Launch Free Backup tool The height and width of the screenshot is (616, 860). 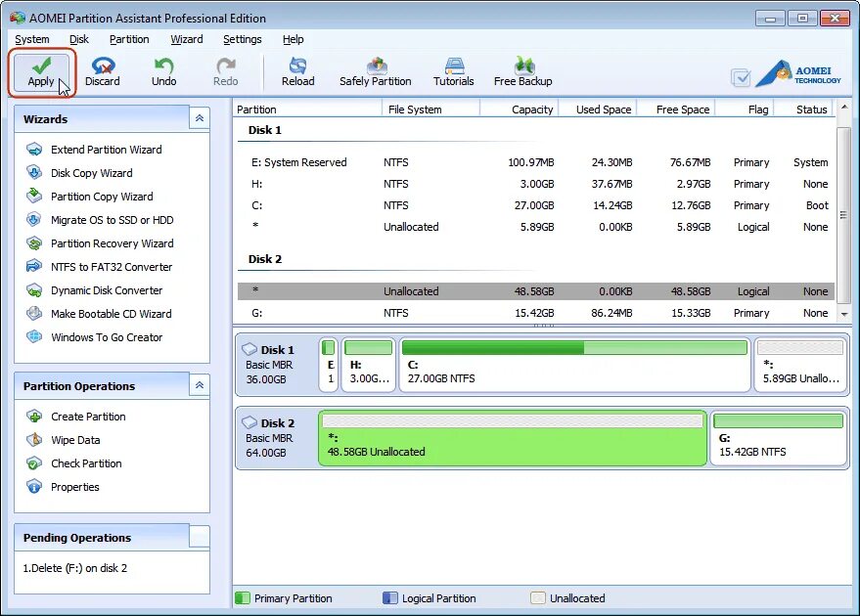pos(522,72)
